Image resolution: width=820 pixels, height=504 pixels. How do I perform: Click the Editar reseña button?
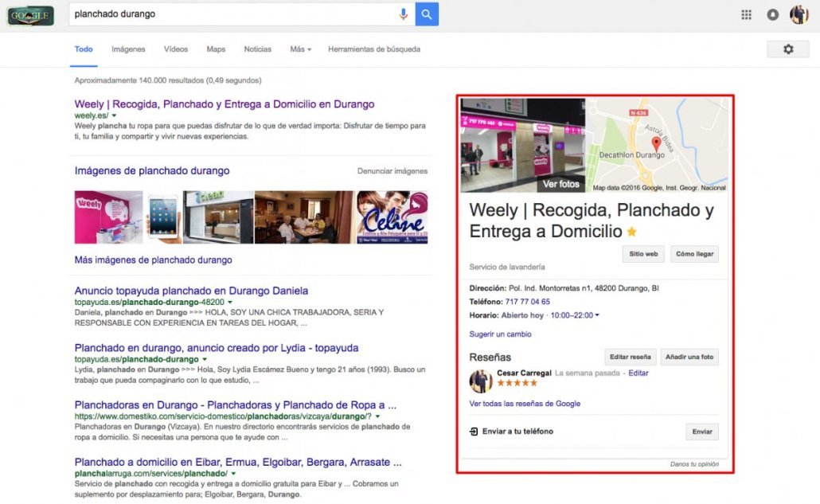tap(631, 357)
